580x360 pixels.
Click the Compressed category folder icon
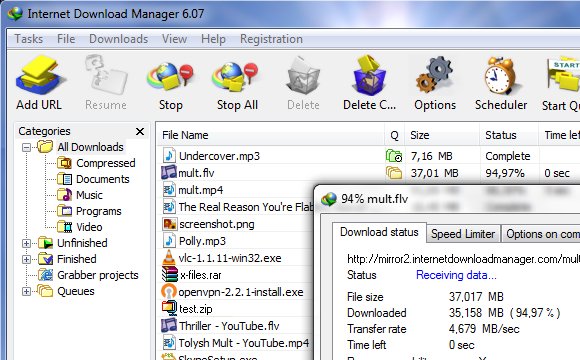click(65, 163)
